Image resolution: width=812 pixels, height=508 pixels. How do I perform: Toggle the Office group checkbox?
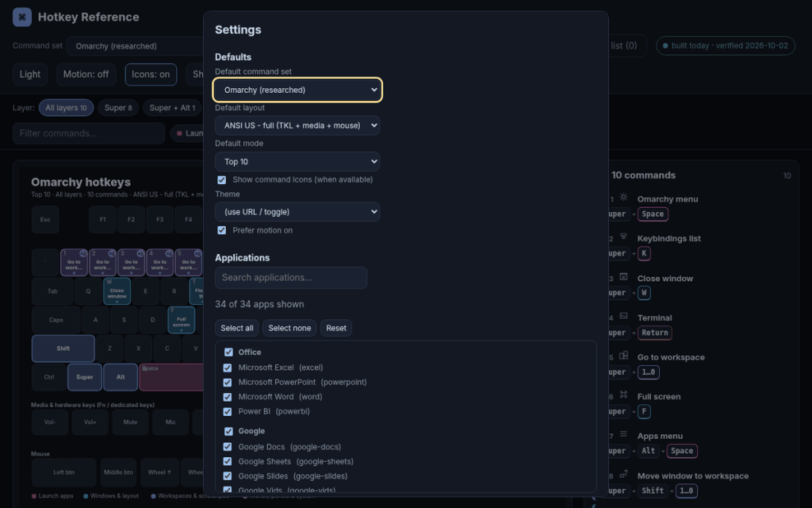click(228, 352)
